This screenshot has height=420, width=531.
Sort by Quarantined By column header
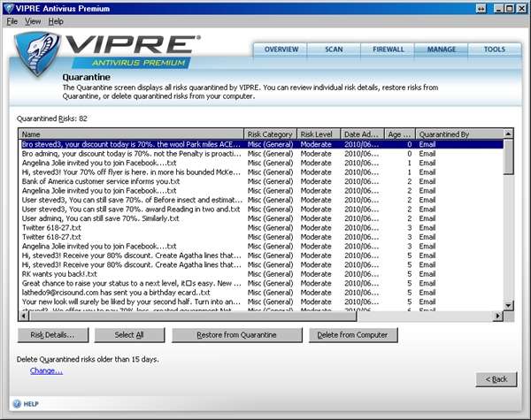click(x=459, y=134)
